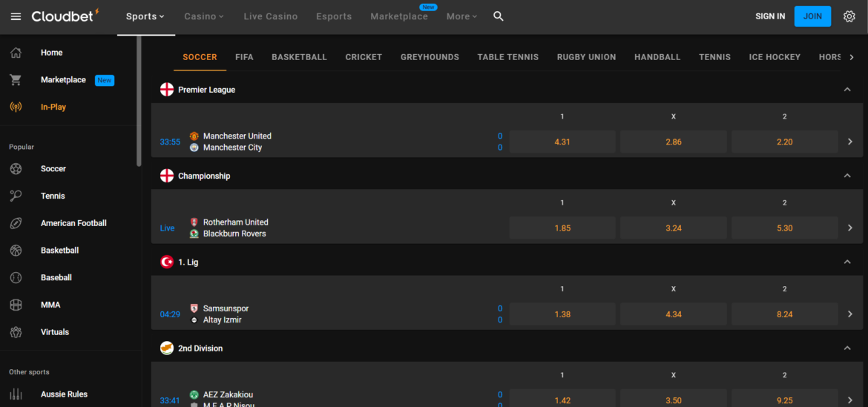Open the Sports dropdown menu
Screen dimensions: 868x407
(x=145, y=16)
